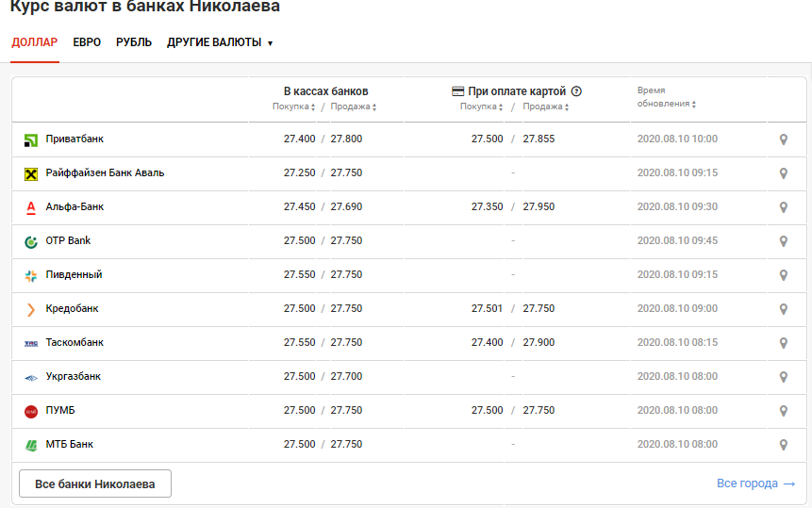The height and width of the screenshot is (508, 812).
Task: Open the Укргазбанк bank name link
Action: point(74,377)
